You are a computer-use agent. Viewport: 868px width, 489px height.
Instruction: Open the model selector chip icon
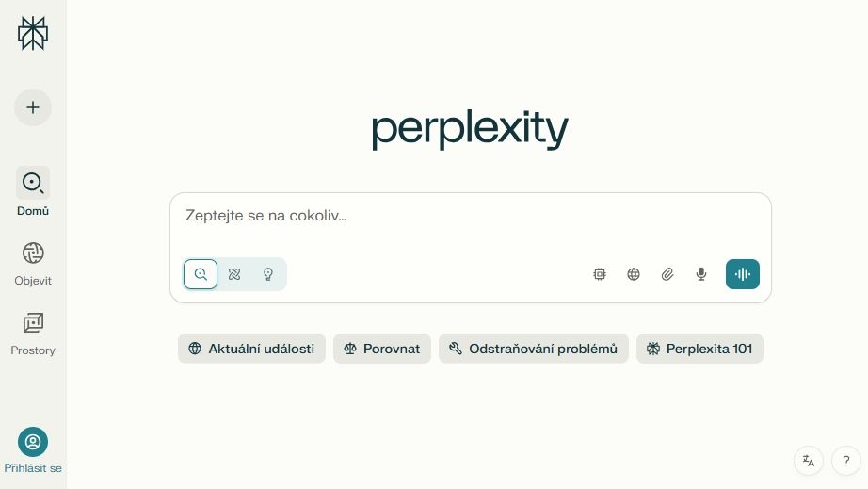click(600, 274)
